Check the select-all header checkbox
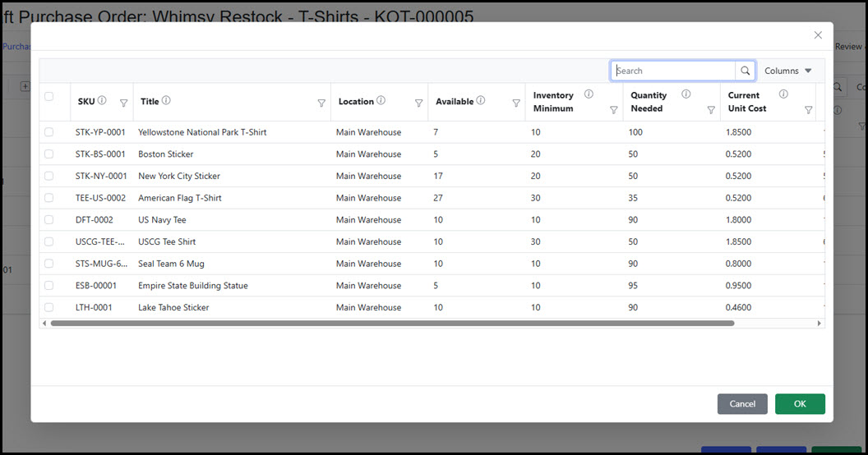This screenshot has height=455, width=868. tap(49, 96)
